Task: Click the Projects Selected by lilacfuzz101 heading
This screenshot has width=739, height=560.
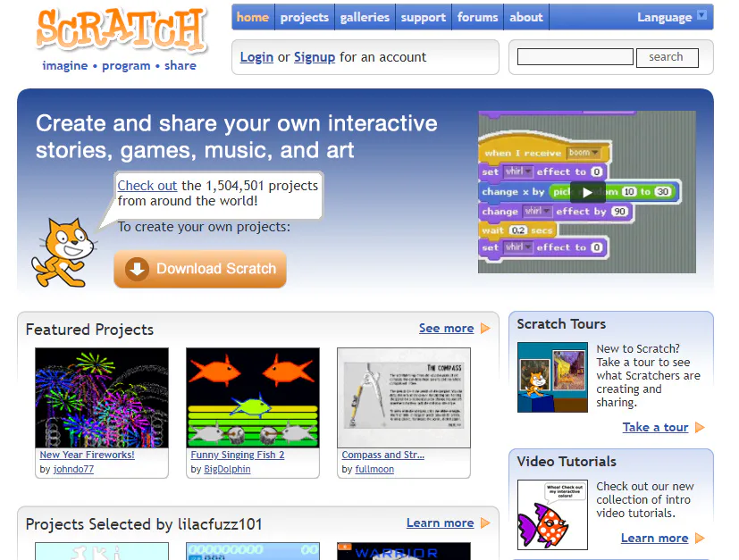Action: pyautogui.click(x=144, y=524)
